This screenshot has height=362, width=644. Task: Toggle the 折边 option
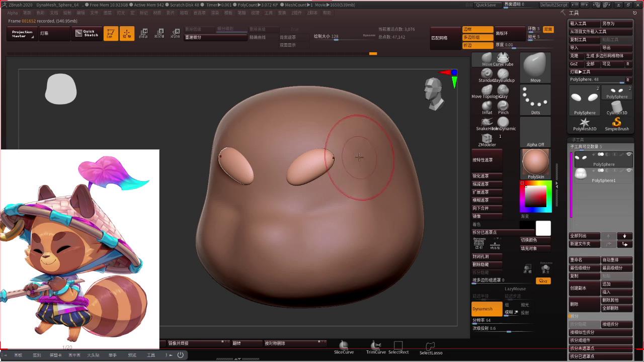[477, 45]
